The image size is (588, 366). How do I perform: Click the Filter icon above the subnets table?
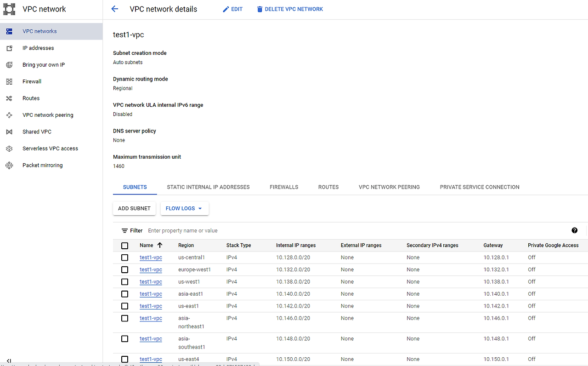click(x=124, y=231)
